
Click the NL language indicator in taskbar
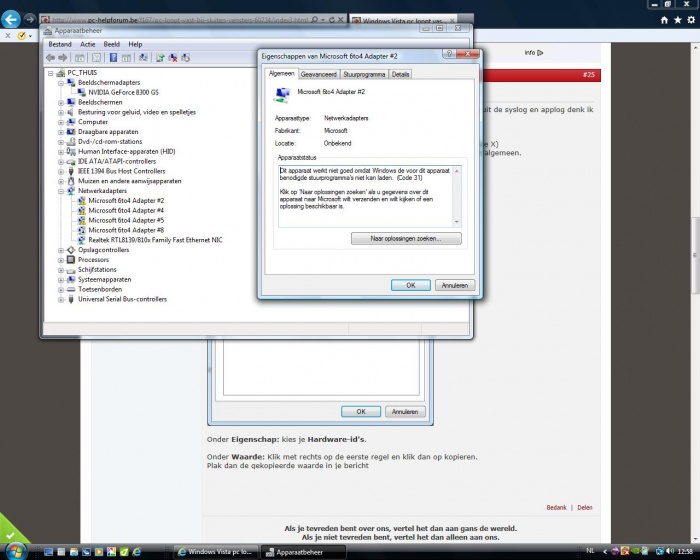[590, 551]
